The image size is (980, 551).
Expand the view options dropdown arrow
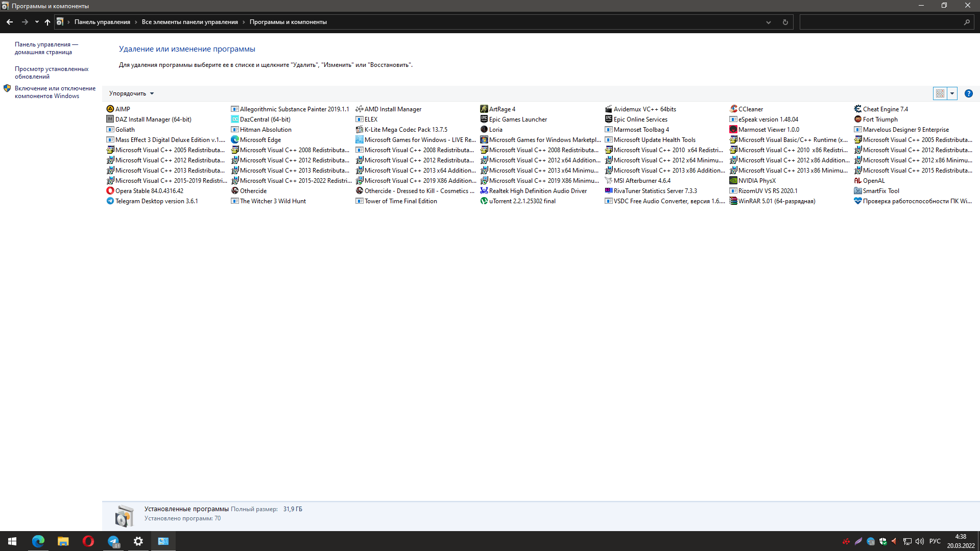(x=952, y=93)
